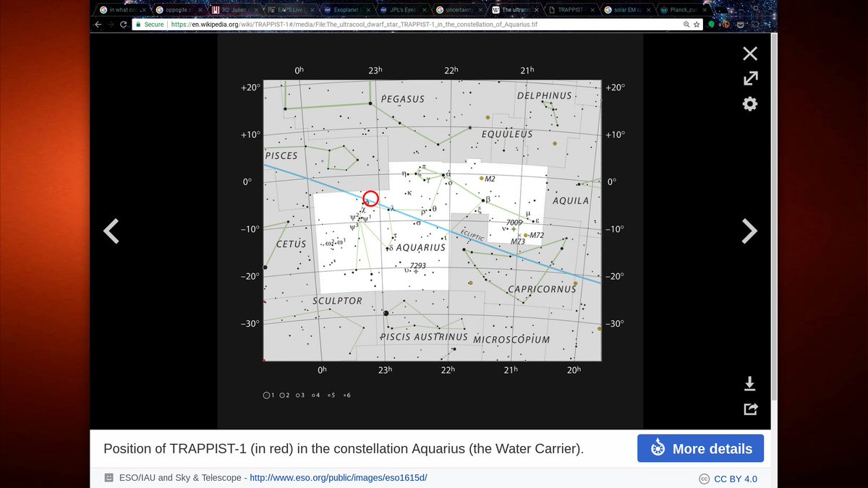Close the media viewer with X
Viewport: 868px width, 488px height.
tap(750, 53)
